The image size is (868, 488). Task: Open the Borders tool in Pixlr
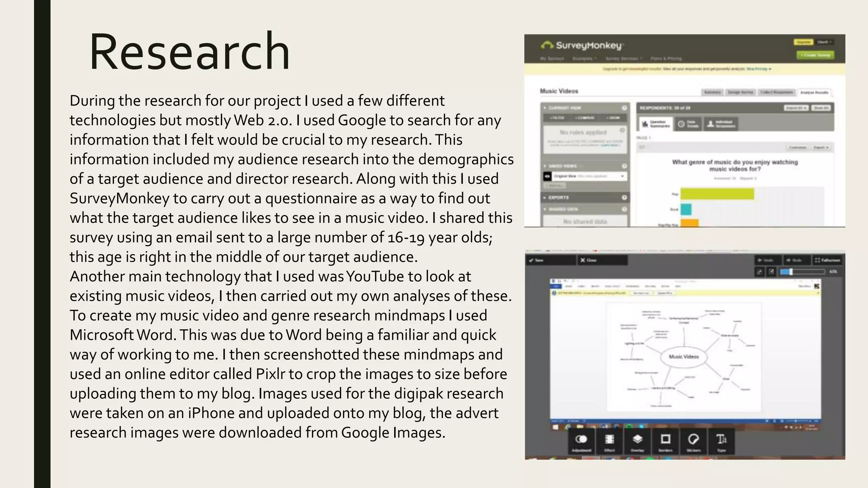coord(665,442)
